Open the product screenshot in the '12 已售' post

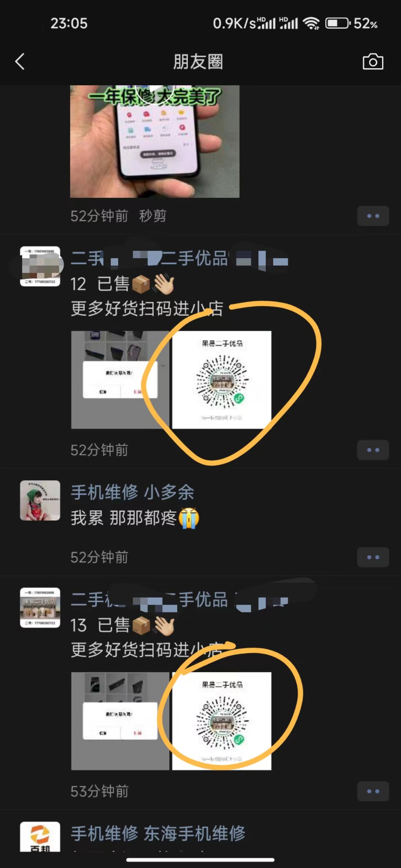click(120, 380)
